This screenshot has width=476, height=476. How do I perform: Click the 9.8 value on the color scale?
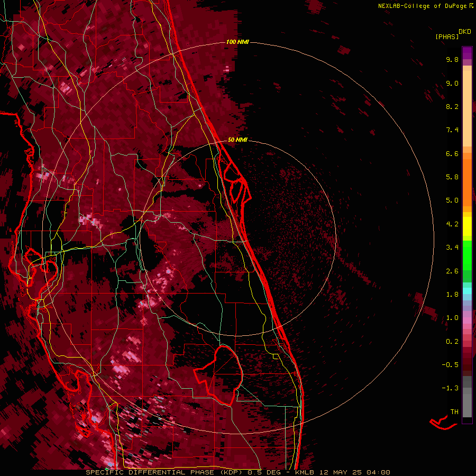point(452,59)
